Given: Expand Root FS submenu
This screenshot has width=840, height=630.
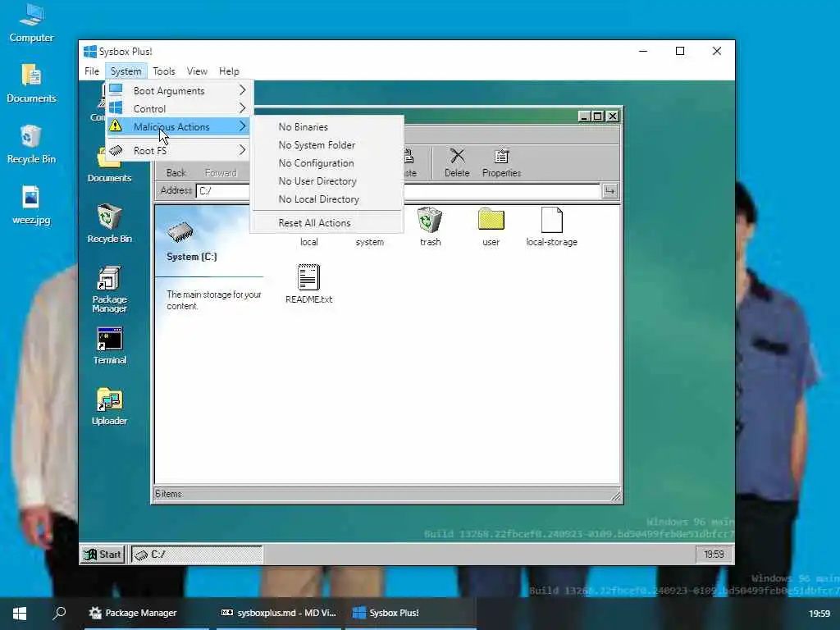Looking at the screenshot, I should click(x=178, y=151).
